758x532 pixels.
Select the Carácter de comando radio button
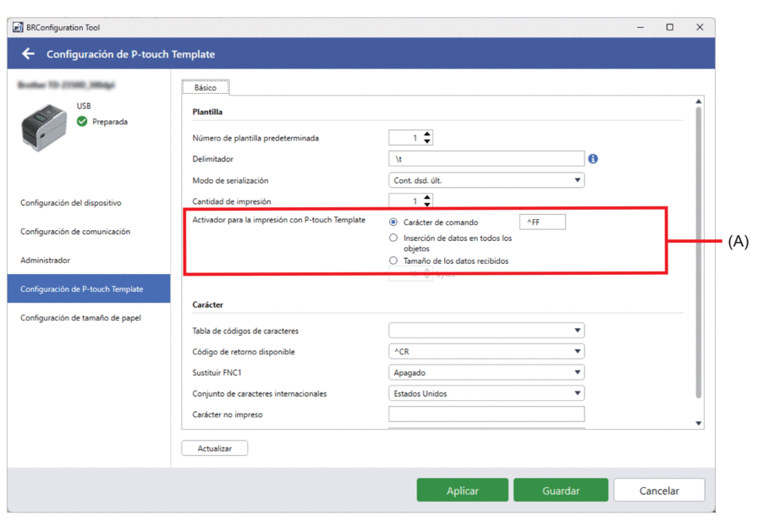point(393,222)
